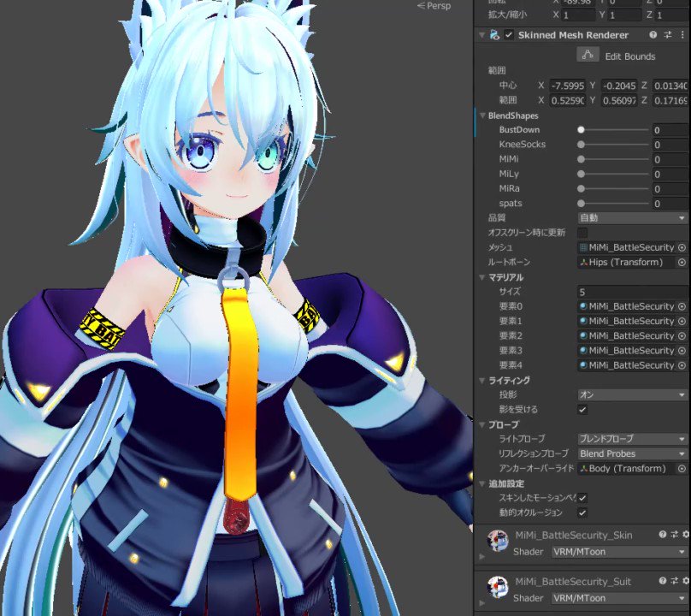The image size is (691, 616).
Task: Open object picker for ルートボーン field
Action: [682, 263]
